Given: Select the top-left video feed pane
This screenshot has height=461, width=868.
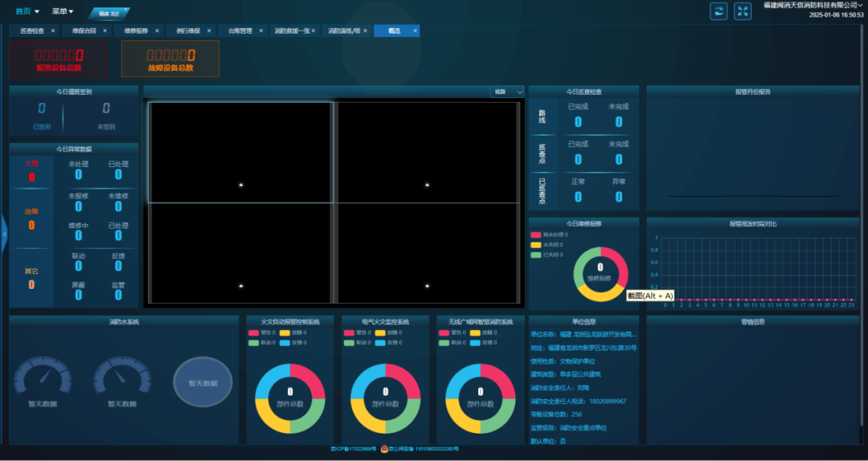Looking at the screenshot, I should 240,153.
